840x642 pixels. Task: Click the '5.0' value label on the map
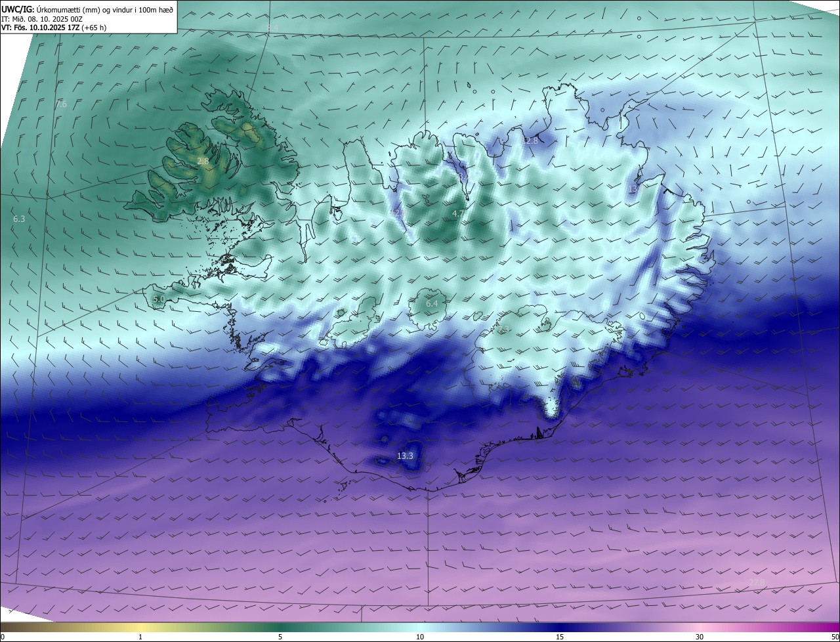point(159,299)
